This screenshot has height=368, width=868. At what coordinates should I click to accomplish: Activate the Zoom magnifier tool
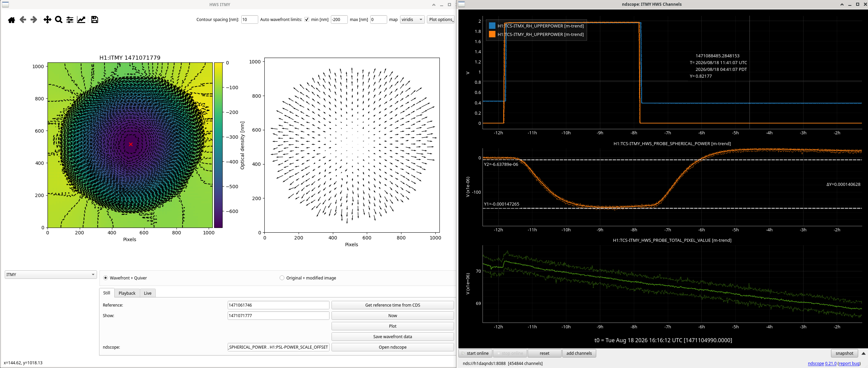pyautogui.click(x=59, y=20)
